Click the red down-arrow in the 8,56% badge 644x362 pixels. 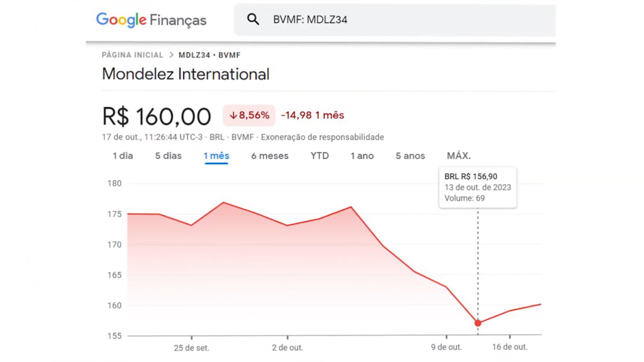(x=233, y=116)
